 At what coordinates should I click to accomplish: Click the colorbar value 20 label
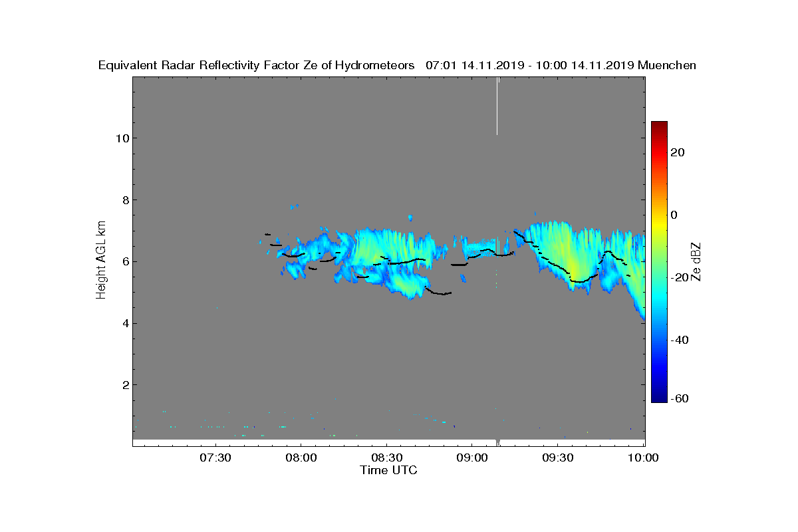(678, 152)
